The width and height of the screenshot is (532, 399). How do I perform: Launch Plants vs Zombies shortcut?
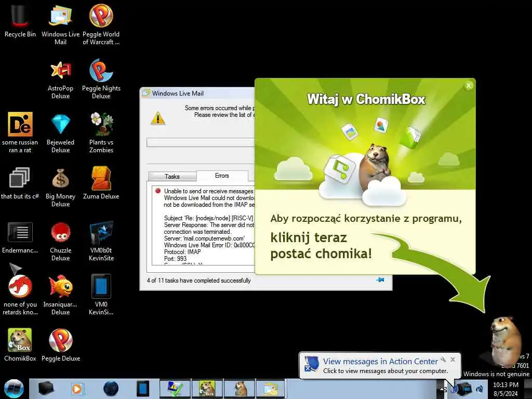[x=101, y=132]
